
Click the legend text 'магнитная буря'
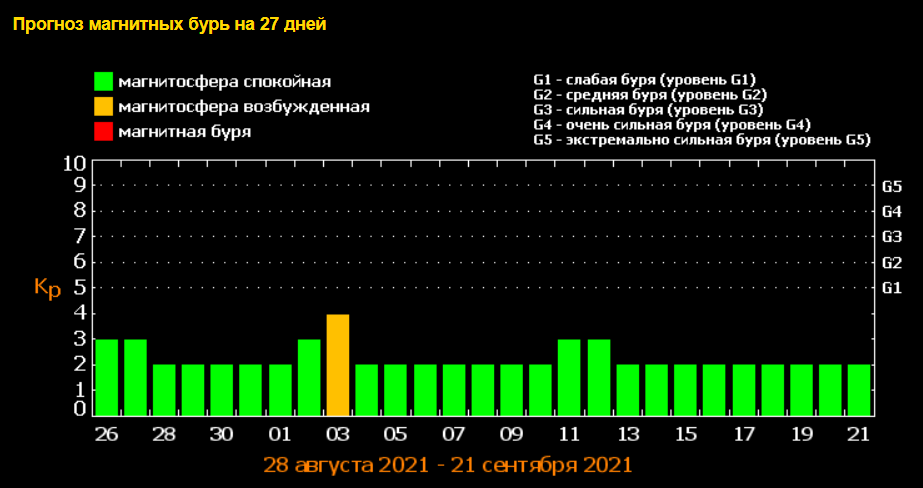coord(184,131)
